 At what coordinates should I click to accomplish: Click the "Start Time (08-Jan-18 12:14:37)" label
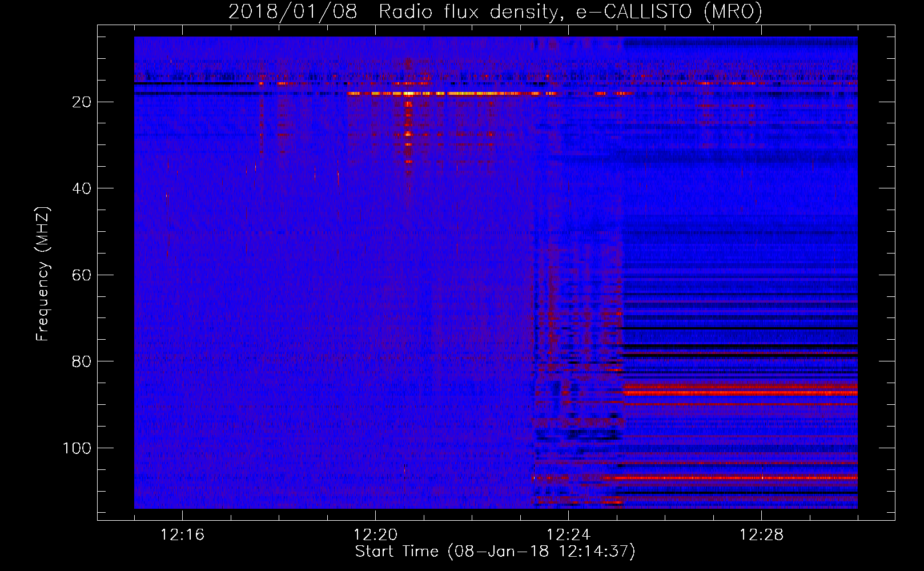tap(495, 552)
